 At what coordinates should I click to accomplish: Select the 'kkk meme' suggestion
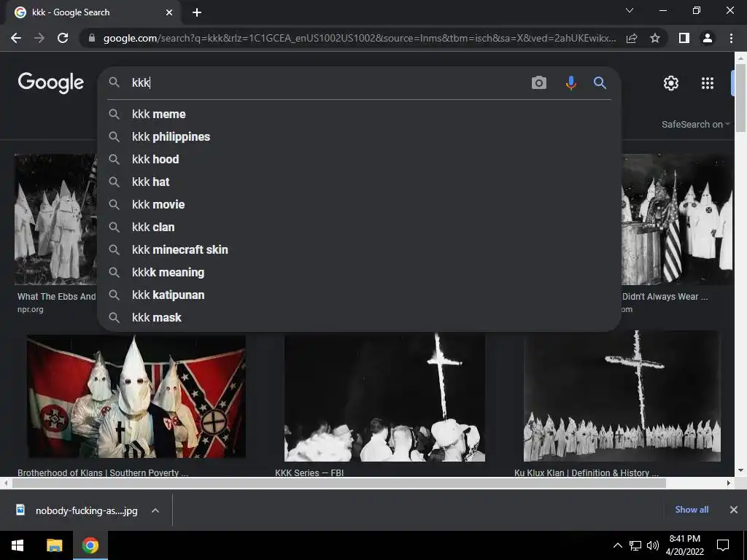(359, 114)
